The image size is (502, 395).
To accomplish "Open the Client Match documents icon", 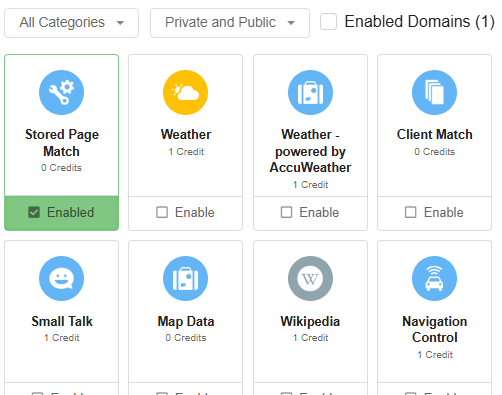I will pos(434,92).
